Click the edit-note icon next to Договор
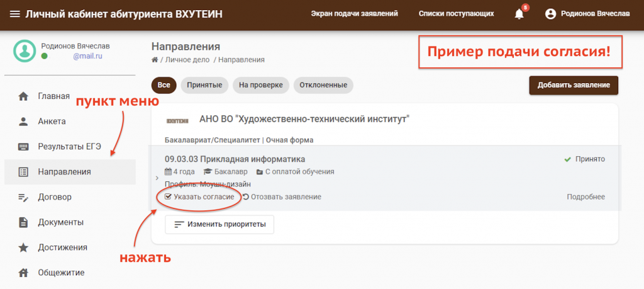 coord(24,197)
